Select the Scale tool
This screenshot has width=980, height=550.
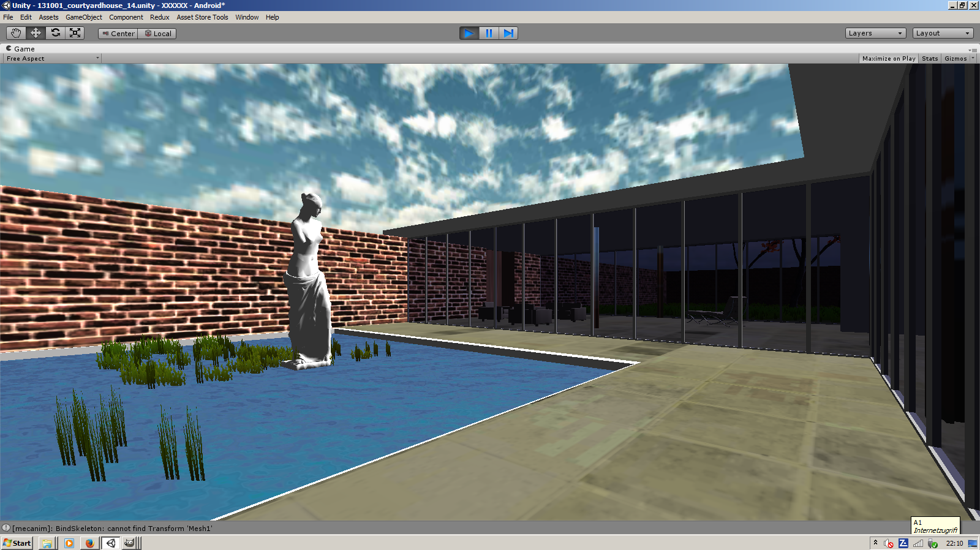click(75, 33)
